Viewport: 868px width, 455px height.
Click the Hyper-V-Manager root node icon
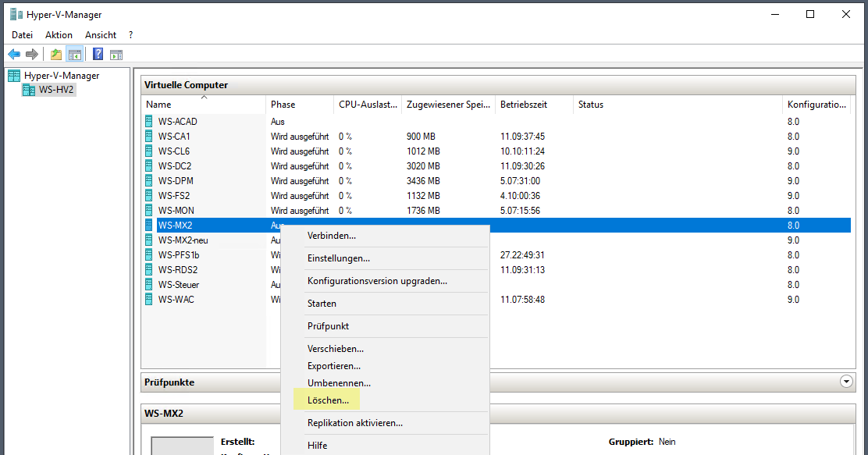point(14,76)
